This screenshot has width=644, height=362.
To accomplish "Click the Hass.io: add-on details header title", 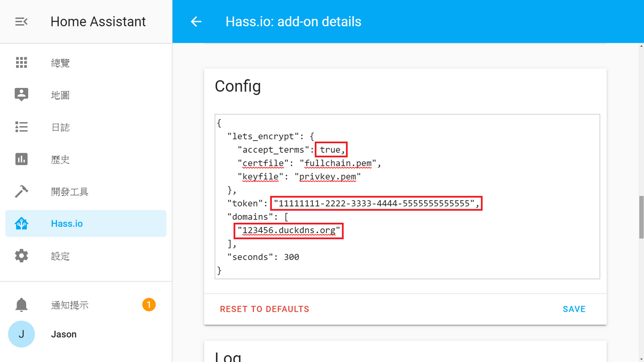I will pos(293,22).
